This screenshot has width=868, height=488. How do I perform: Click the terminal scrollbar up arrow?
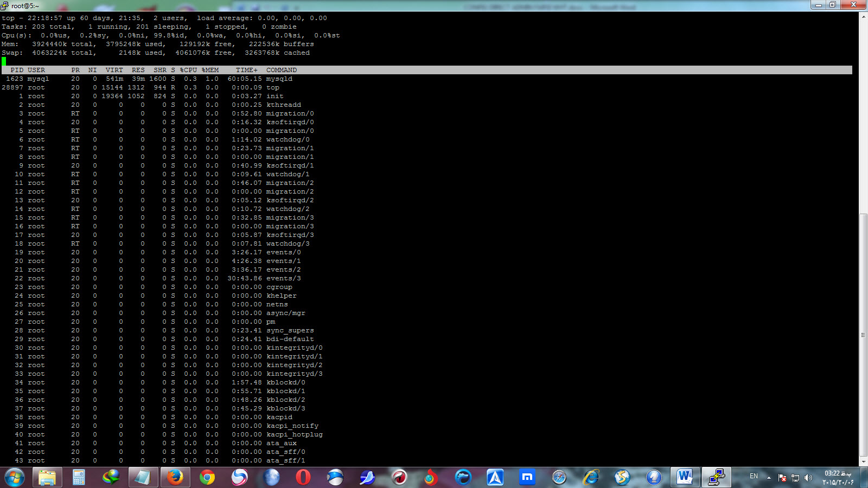(863, 17)
